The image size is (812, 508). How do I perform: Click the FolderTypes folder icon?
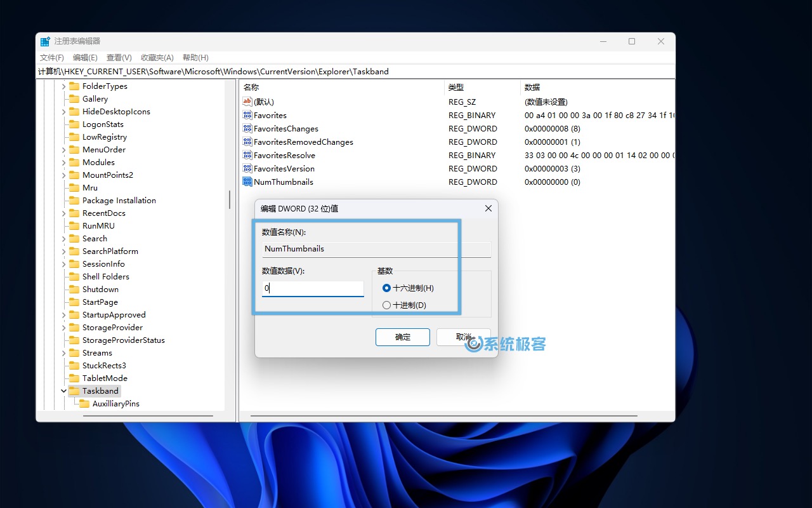pyautogui.click(x=74, y=86)
